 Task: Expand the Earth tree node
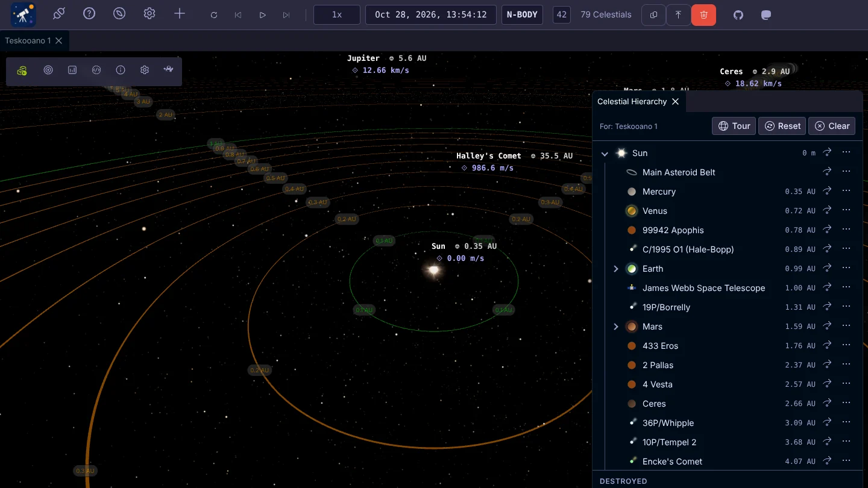616,269
